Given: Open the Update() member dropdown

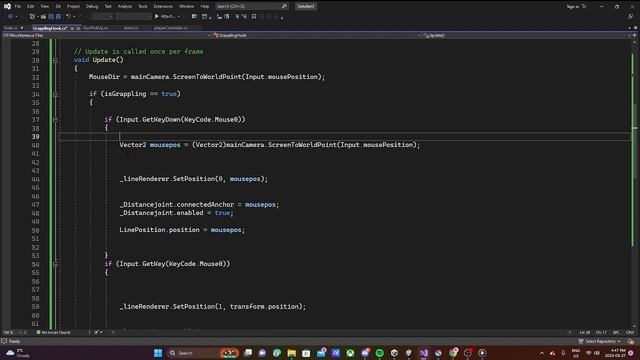Looking at the screenshot, I should click(527, 36).
